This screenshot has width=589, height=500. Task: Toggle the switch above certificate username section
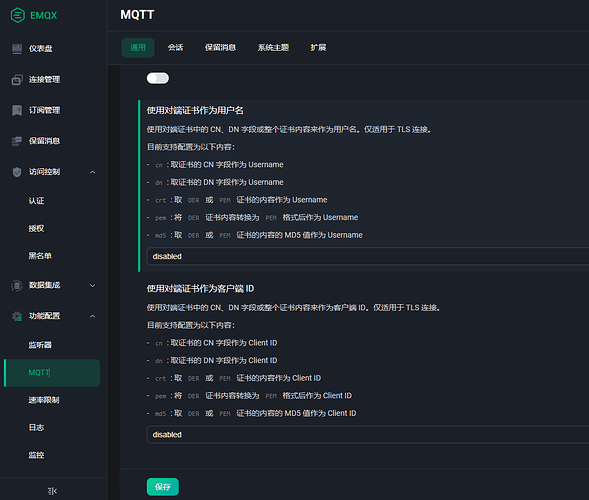158,78
